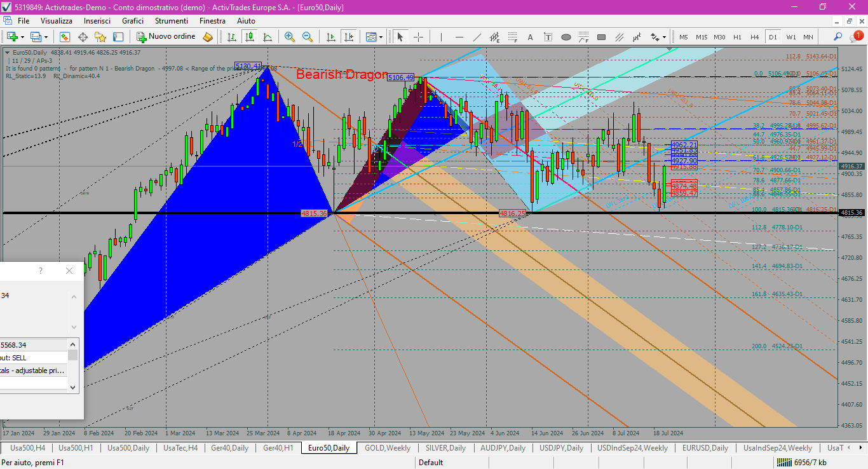Open the New Chart toolbar icon
The image size is (868, 469).
click(x=12, y=37)
